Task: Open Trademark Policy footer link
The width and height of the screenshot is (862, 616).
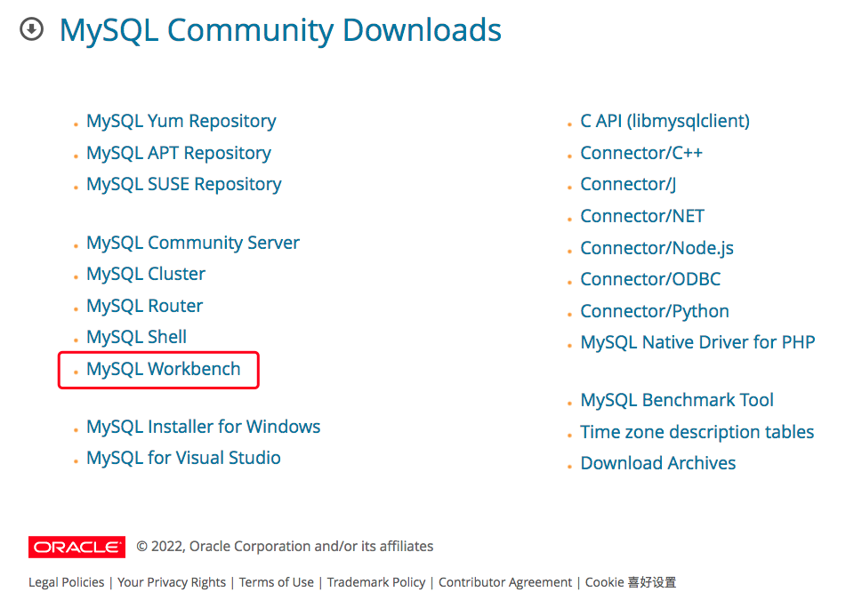Action: click(376, 582)
